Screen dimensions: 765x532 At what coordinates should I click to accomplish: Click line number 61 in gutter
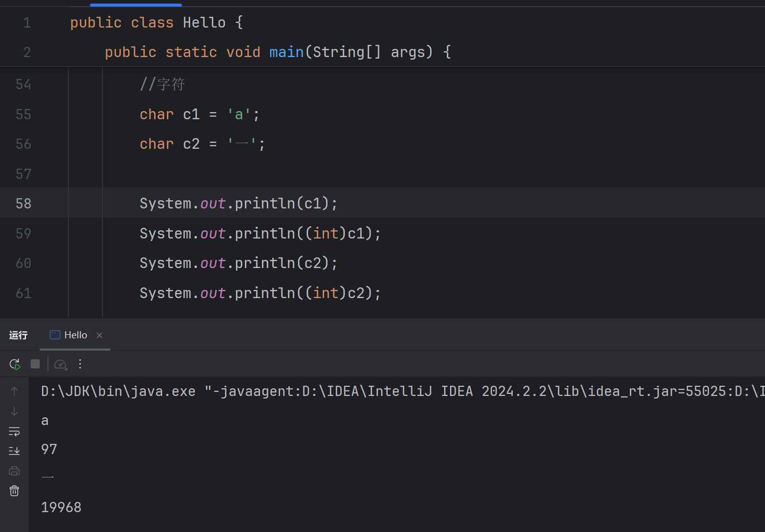coord(23,293)
